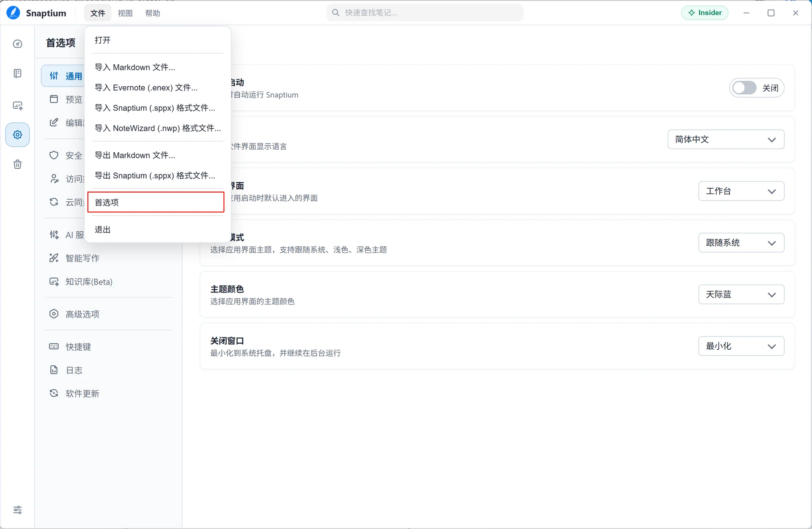Open the 视图 menu in menu bar

[125, 13]
